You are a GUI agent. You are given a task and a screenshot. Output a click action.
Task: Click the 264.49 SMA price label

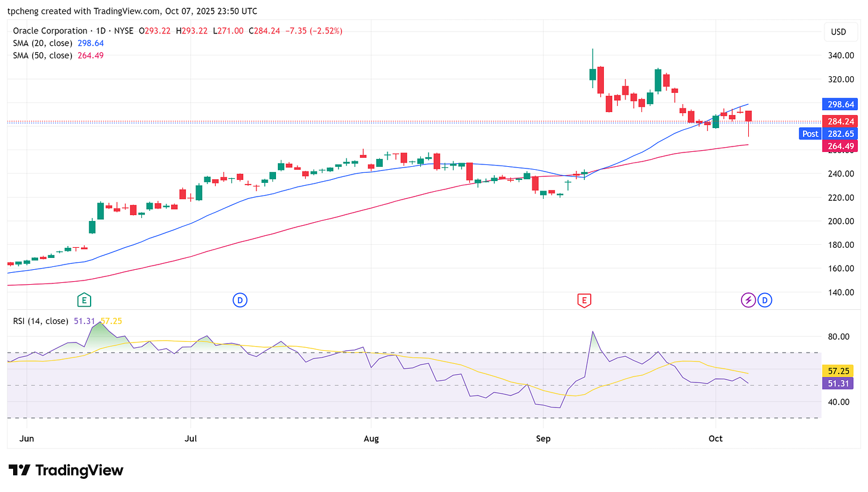pos(839,146)
